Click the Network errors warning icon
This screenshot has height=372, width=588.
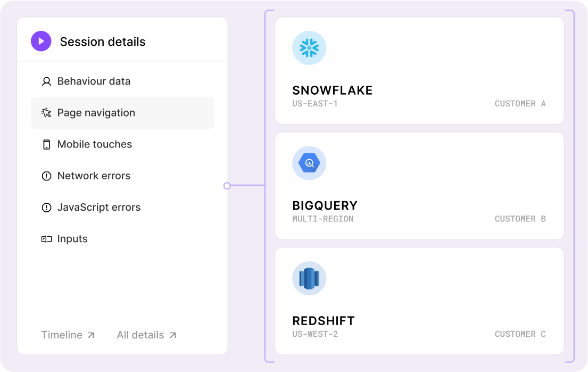tap(46, 176)
